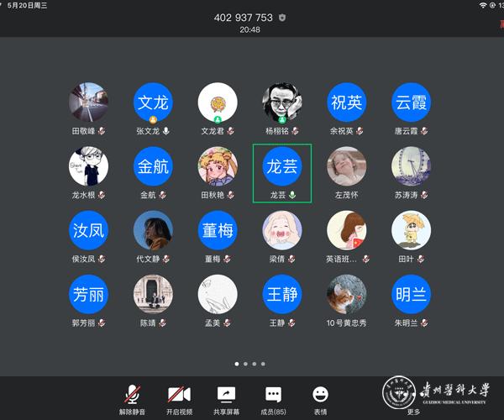504x420 pixels.
Task: Go to second page via page dot
Action: coord(245,364)
